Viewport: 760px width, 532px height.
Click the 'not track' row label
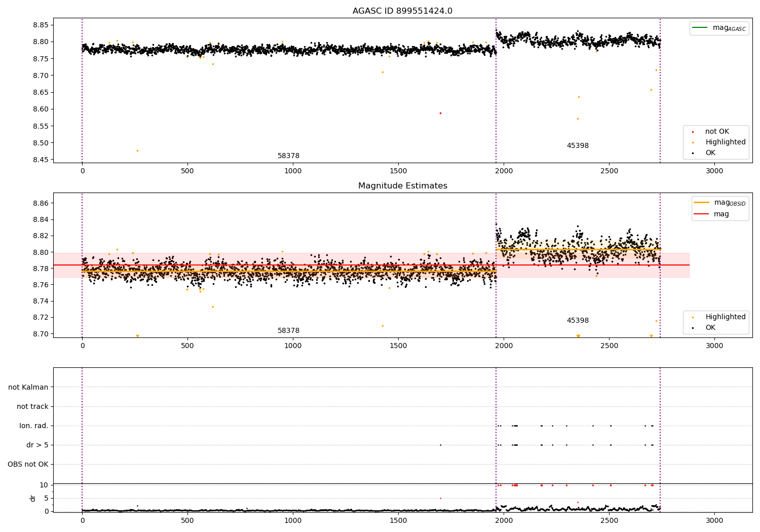coord(32,406)
